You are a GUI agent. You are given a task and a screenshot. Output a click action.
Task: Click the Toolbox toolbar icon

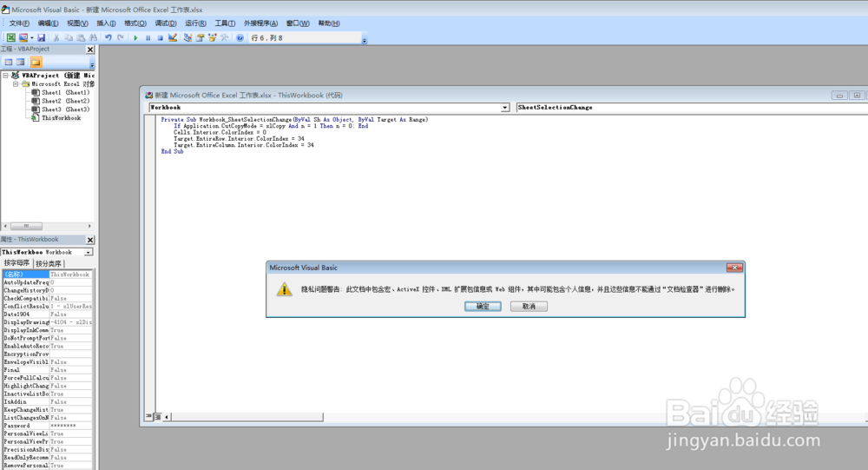pos(224,37)
